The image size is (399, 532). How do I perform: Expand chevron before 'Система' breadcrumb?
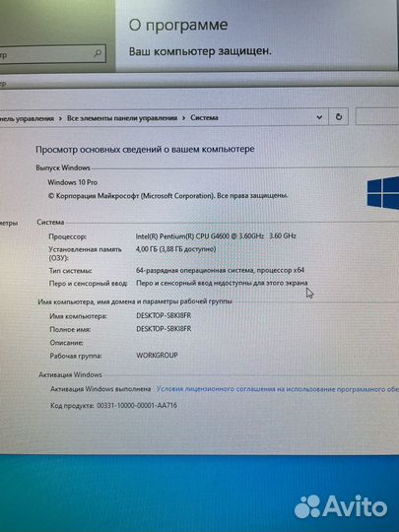coord(183,118)
